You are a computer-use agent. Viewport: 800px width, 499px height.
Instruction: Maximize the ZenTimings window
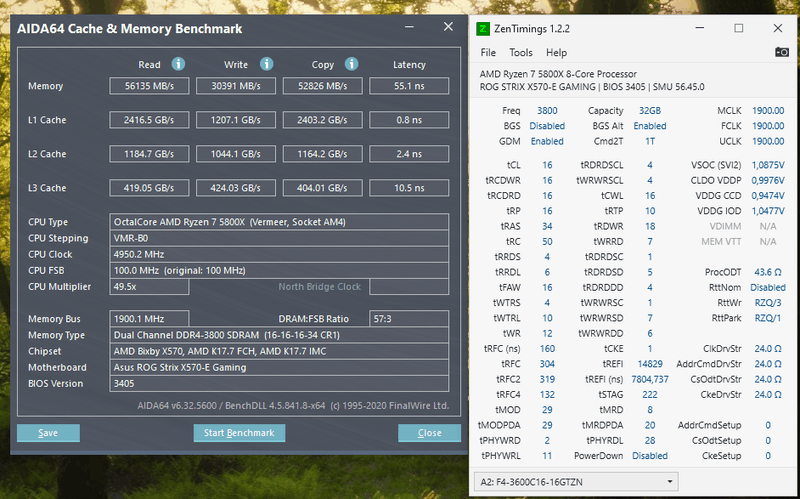(x=739, y=28)
